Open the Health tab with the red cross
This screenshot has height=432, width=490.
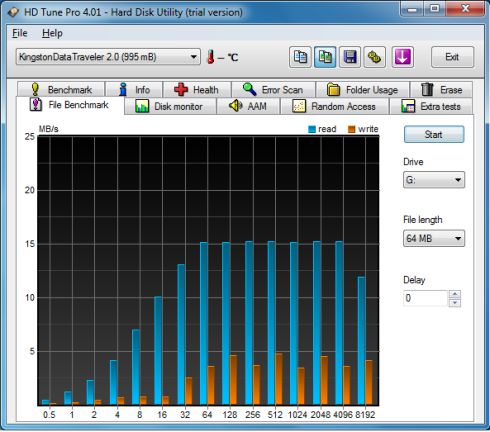197,90
